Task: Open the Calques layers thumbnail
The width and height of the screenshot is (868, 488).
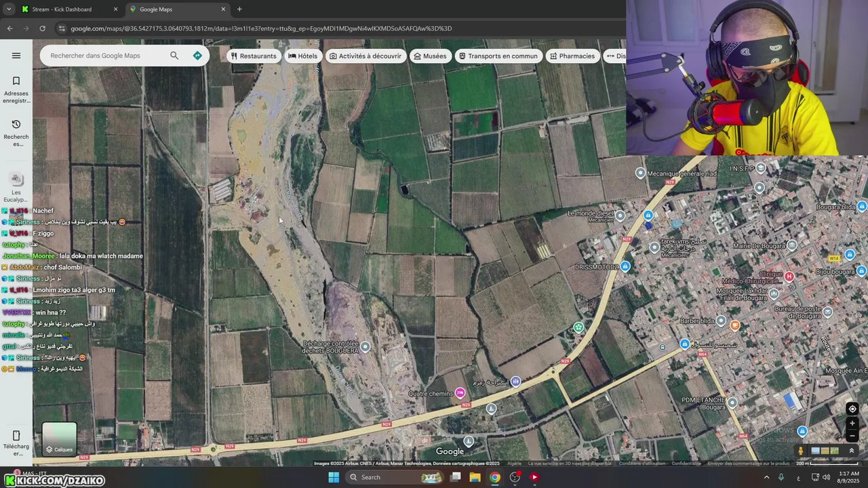Action: (59, 439)
